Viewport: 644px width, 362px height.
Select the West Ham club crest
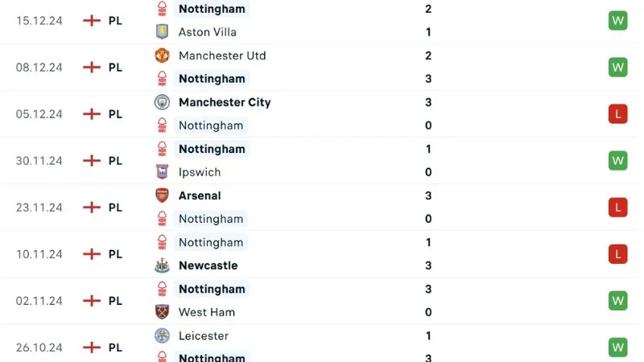point(163,312)
